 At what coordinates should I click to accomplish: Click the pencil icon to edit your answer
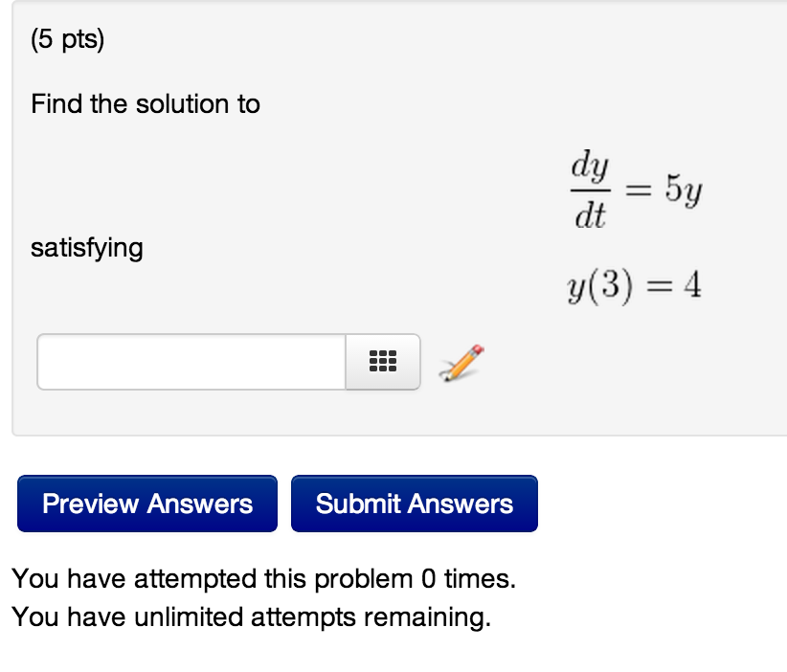pos(461,361)
